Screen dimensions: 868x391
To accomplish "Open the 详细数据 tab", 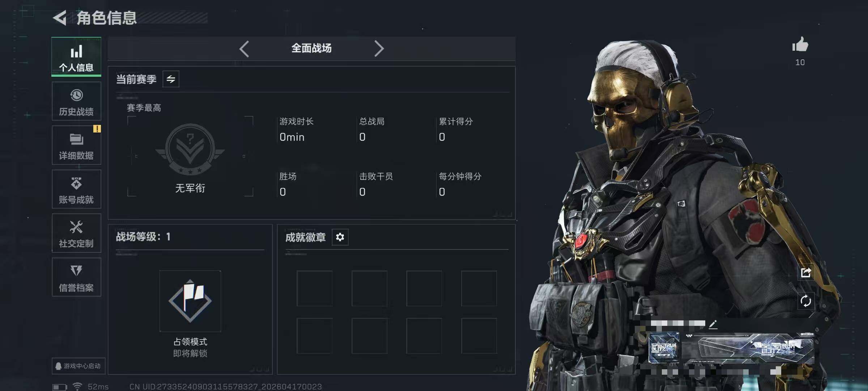I will click(x=76, y=145).
